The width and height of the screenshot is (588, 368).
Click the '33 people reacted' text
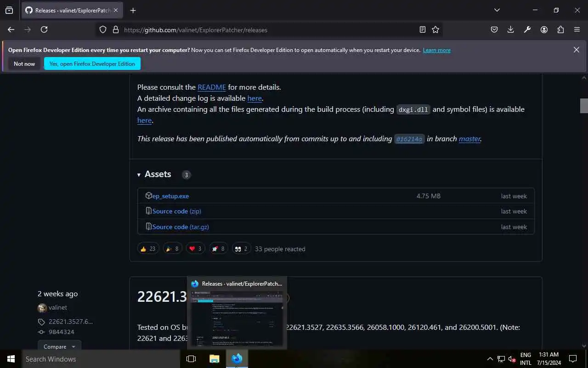[280, 249]
